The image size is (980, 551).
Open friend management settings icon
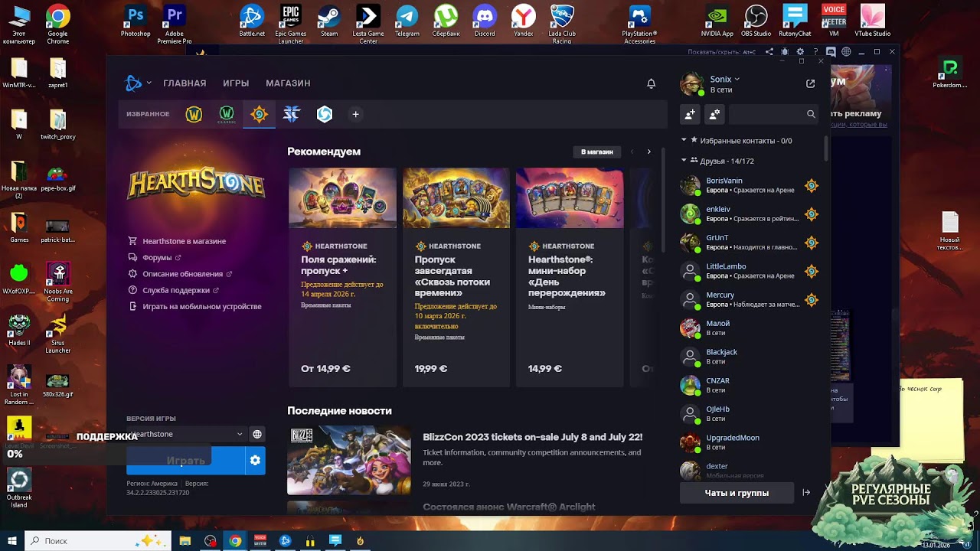[714, 114]
